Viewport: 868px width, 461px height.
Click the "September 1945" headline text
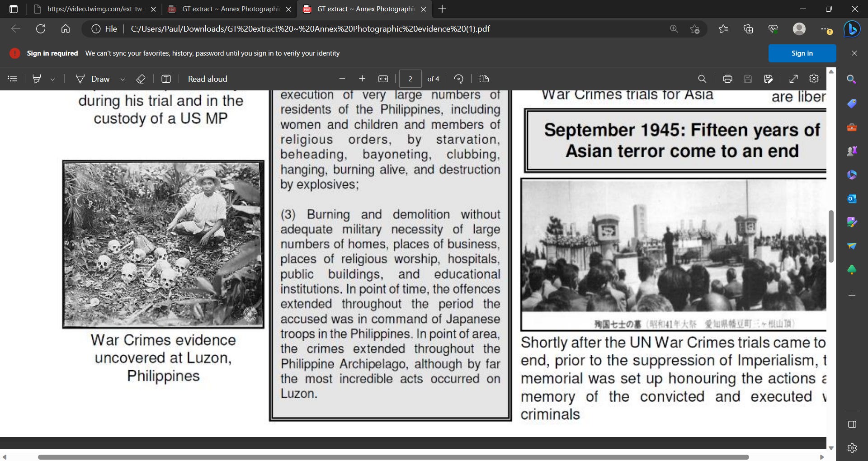point(682,140)
